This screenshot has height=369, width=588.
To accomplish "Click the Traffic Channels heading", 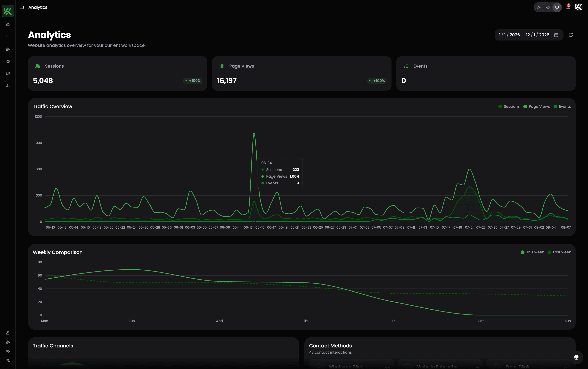I will (53, 346).
